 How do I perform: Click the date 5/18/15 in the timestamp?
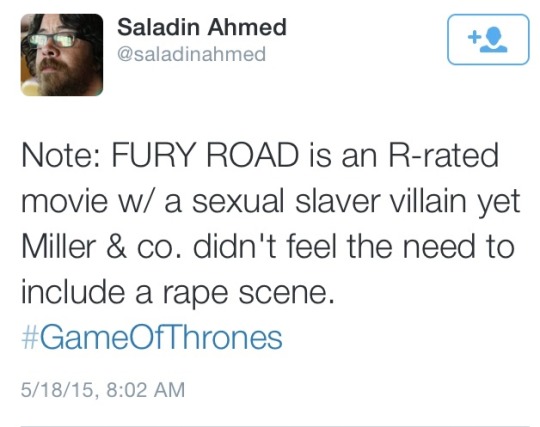coord(58,390)
